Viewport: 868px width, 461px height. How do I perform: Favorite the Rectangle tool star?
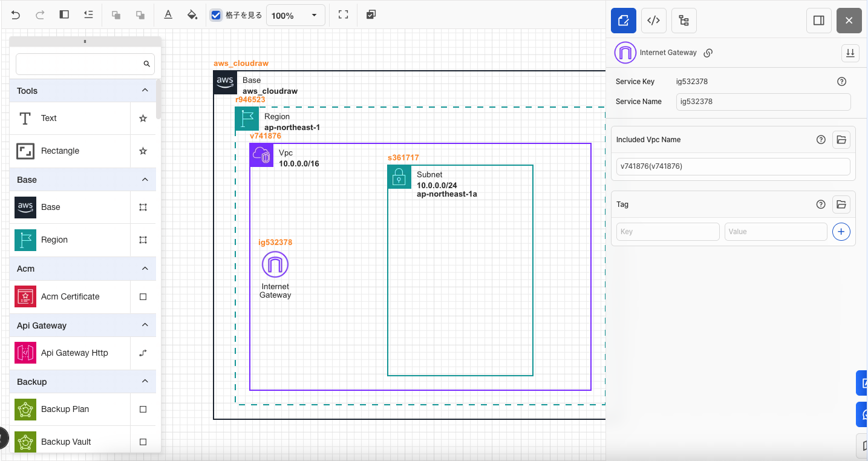pyautogui.click(x=143, y=151)
